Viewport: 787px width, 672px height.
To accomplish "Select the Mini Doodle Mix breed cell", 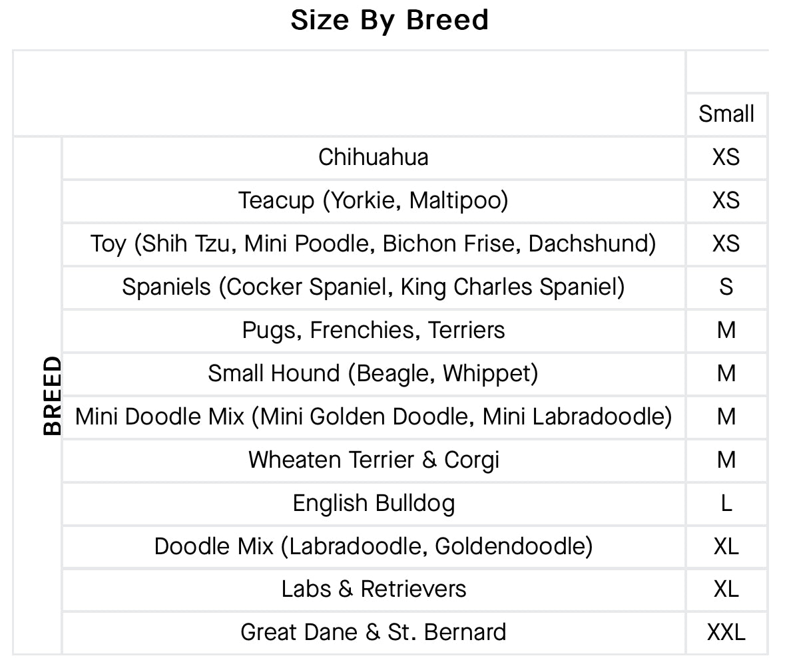I will 373,417.
